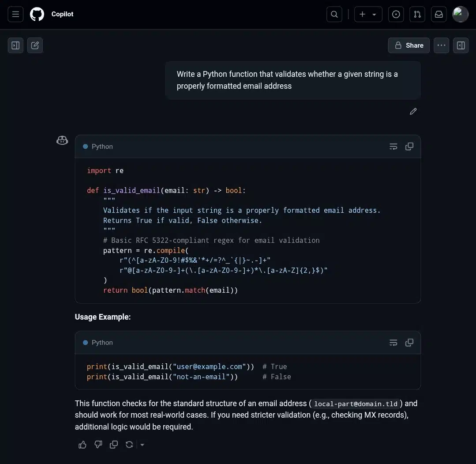Open the three-dot conversation options menu
This screenshot has width=476, height=464.
click(441, 45)
